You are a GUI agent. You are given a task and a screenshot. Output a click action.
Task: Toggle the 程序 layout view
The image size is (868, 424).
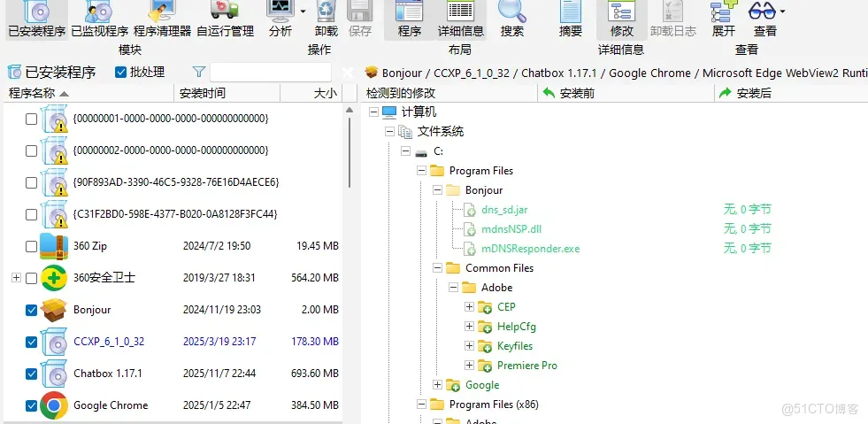pos(409,20)
